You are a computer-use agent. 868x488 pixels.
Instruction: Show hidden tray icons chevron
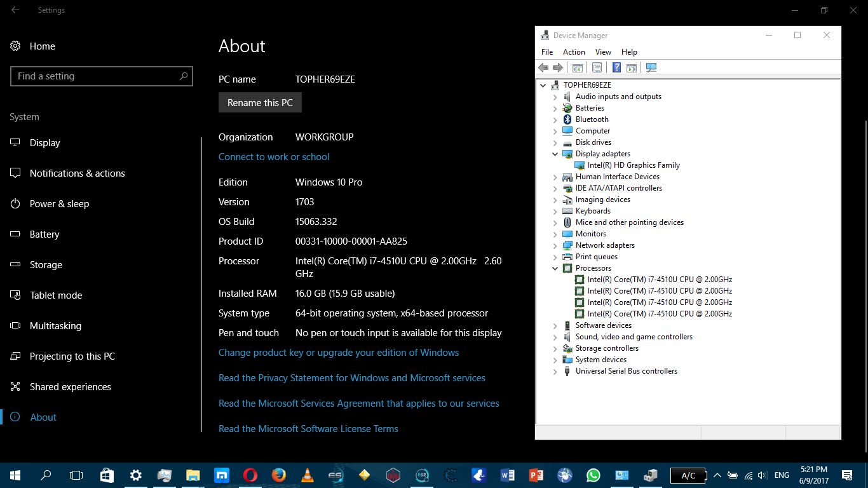[x=717, y=475]
